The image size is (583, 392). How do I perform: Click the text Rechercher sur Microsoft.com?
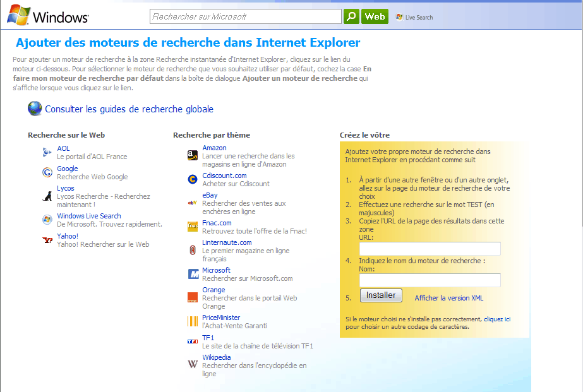click(x=247, y=278)
